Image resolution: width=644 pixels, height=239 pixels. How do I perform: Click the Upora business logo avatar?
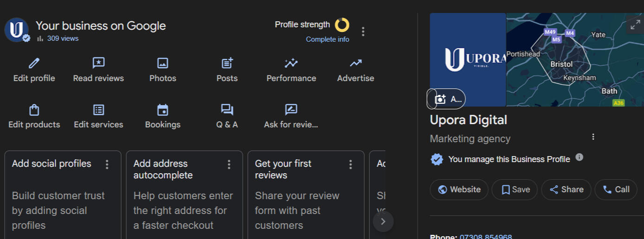[x=17, y=30]
